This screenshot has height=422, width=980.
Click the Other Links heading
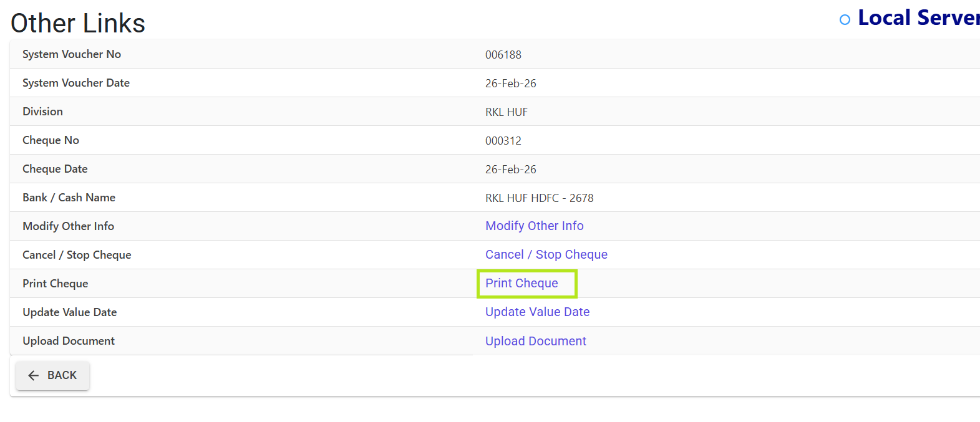click(78, 23)
